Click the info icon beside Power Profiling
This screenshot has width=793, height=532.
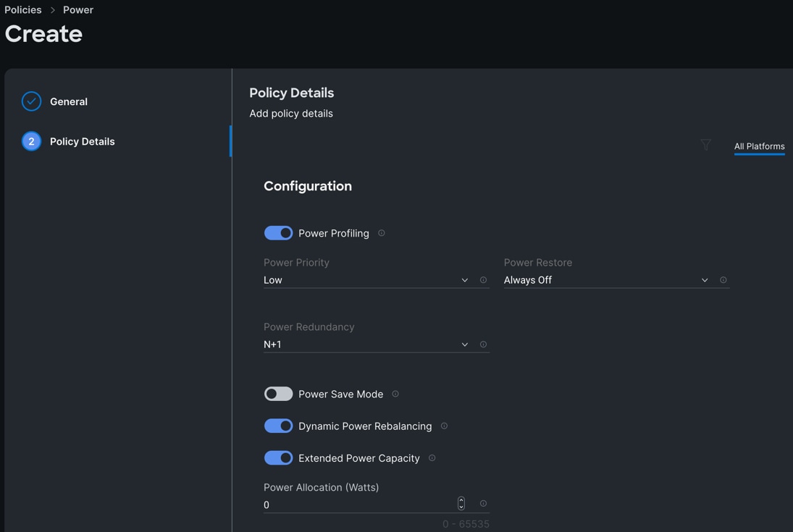click(382, 233)
